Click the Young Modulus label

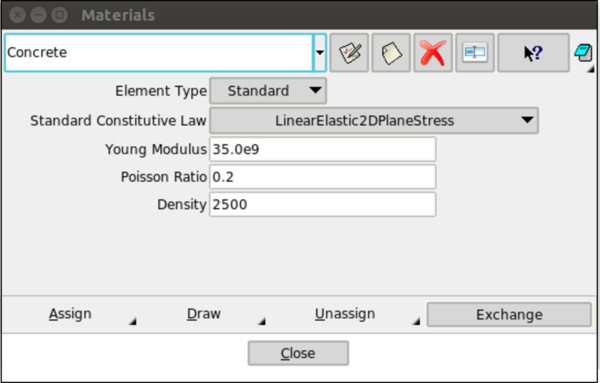(156, 149)
